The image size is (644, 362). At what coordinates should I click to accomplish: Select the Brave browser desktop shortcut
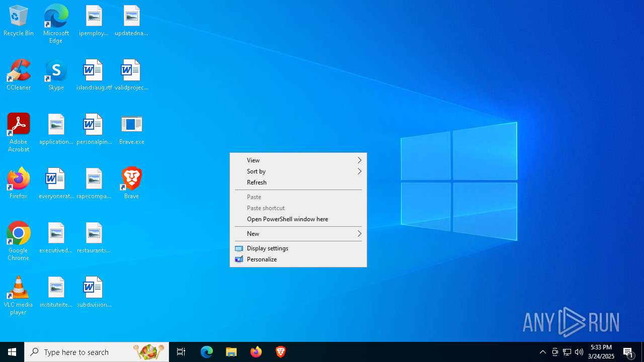pyautogui.click(x=131, y=184)
